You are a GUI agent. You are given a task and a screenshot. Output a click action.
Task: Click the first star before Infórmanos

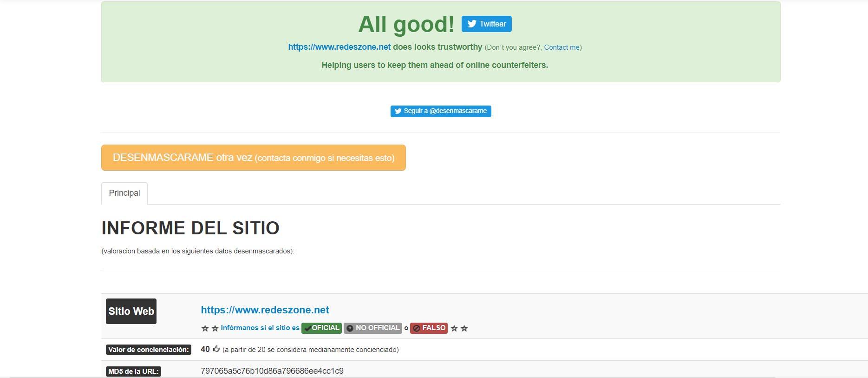[x=205, y=328]
